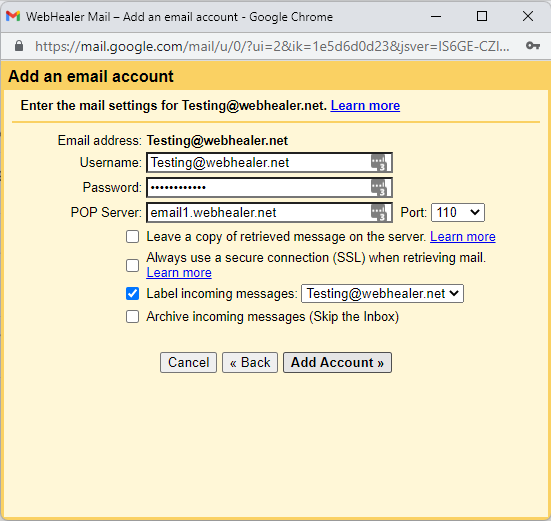
Task: Click the password manager icon in Password field
Action: tap(379, 188)
